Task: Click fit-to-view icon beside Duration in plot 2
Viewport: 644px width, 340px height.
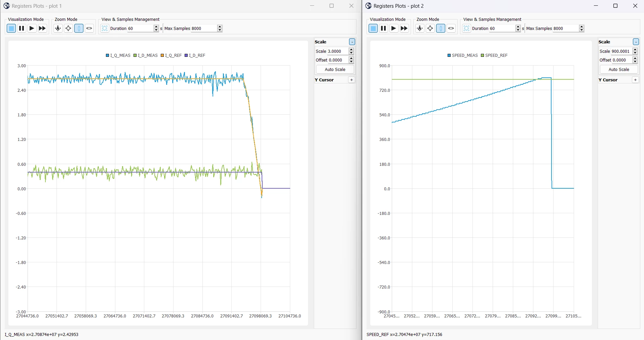Action: (x=466, y=28)
